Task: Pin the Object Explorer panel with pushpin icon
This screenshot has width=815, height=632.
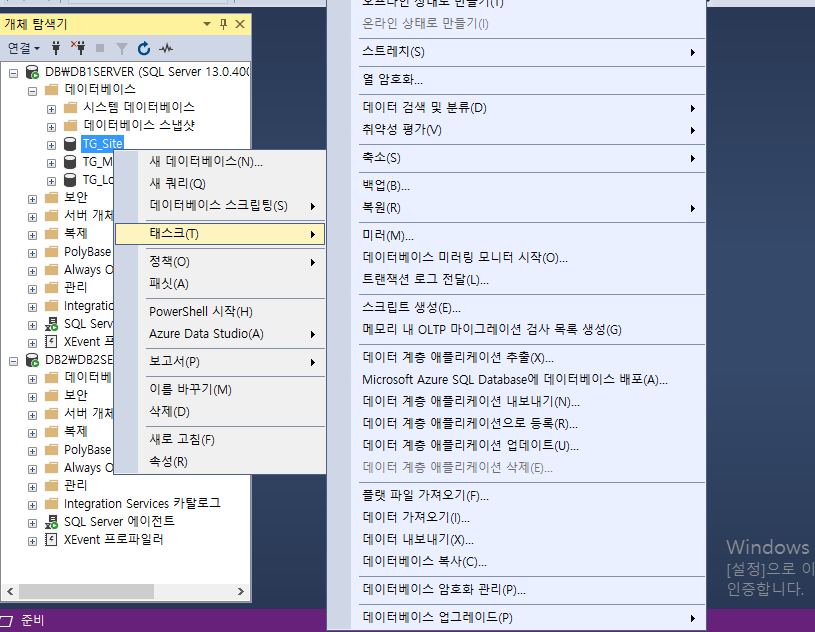Action: 224,24
